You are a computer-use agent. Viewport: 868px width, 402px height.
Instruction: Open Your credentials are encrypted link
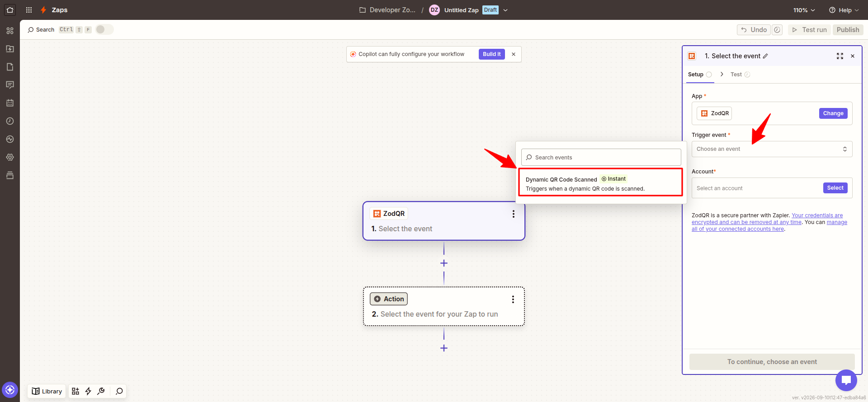click(x=767, y=219)
